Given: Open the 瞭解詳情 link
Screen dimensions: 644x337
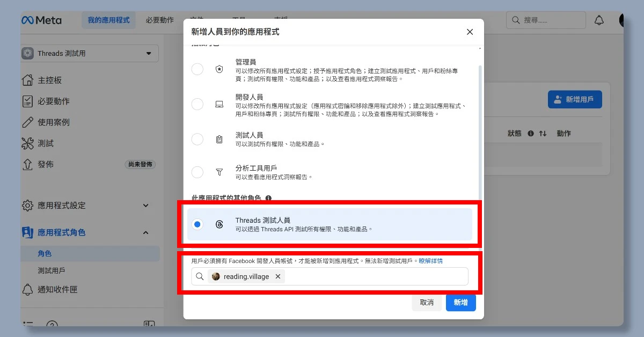Looking at the screenshot, I should click(430, 261).
